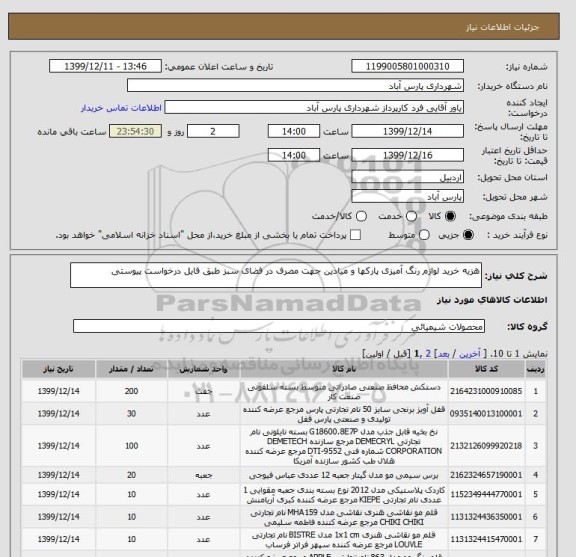Click the دستکش محافظ صنعتی item name

344,392
